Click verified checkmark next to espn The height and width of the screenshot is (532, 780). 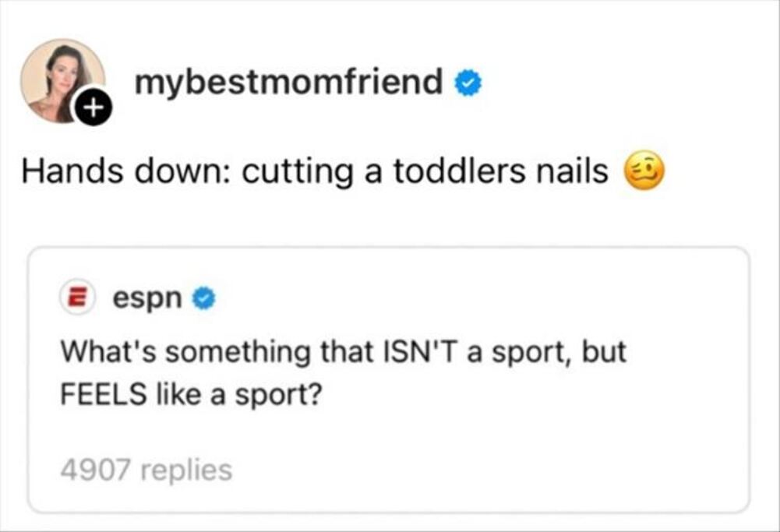tap(203, 298)
